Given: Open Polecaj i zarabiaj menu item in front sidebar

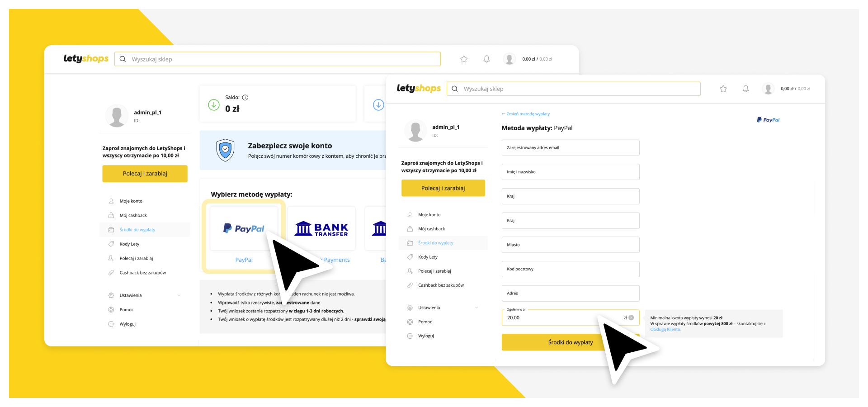Looking at the screenshot, I should [x=434, y=271].
